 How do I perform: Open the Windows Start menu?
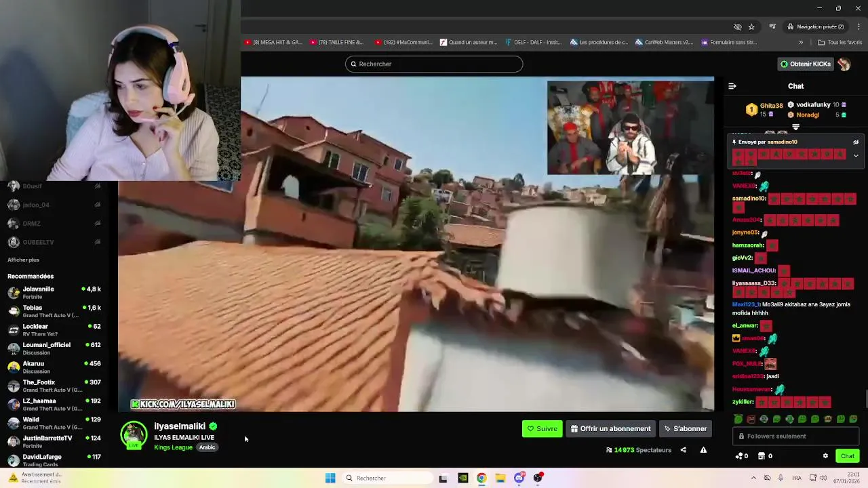pos(330,478)
